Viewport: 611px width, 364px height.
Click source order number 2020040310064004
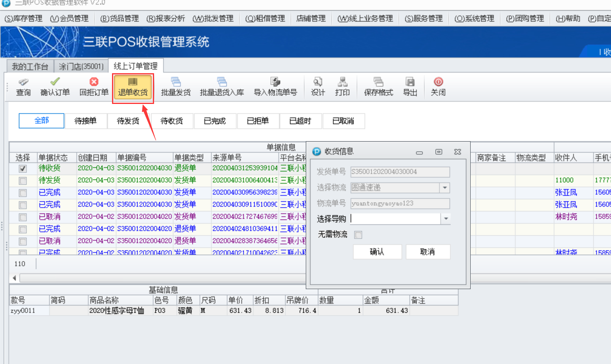245,180
